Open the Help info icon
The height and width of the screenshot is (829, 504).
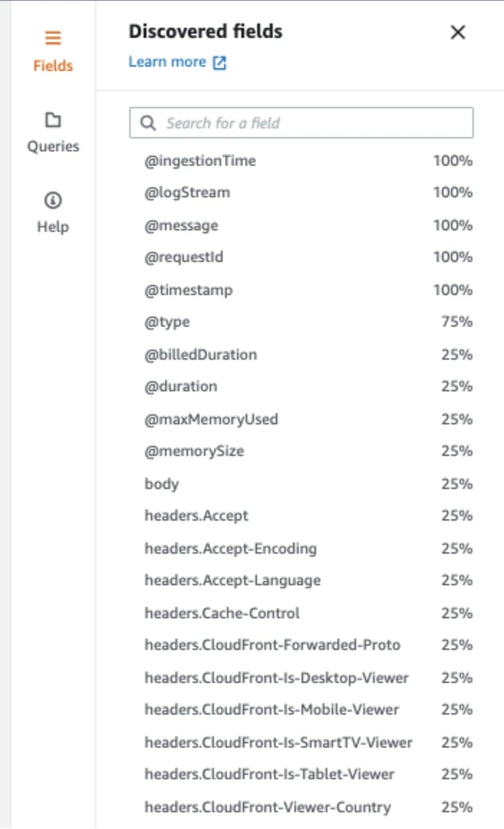click(53, 200)
